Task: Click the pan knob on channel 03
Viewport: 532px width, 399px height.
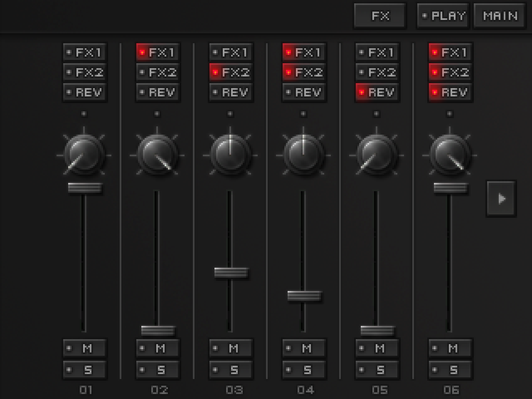Action: [x=231, y=155]
